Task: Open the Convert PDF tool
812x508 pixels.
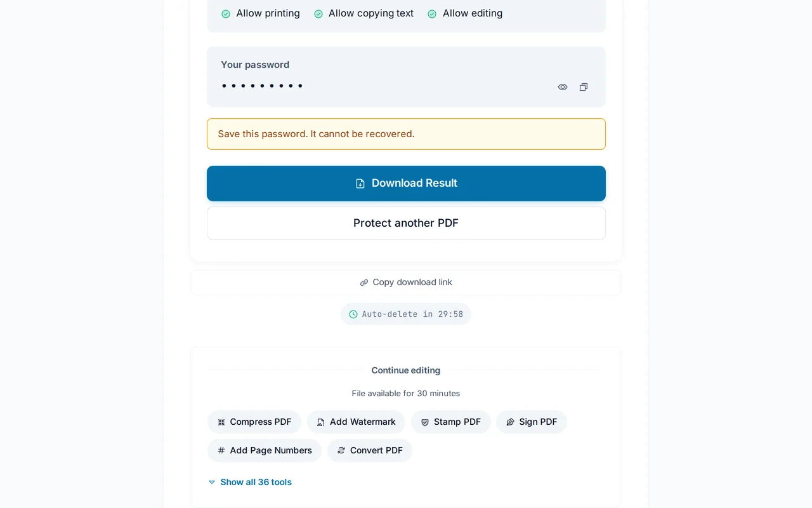Action: tap(370, 450)
